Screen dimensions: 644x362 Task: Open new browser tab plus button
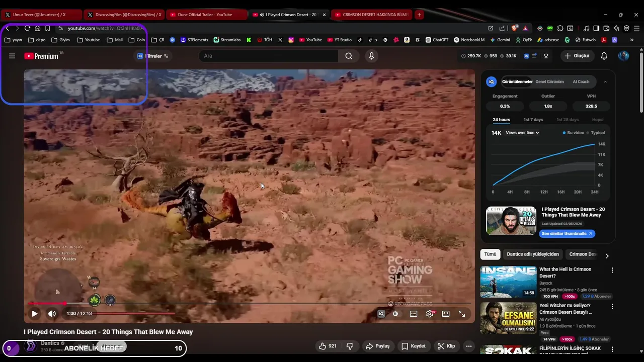(419, 15)
